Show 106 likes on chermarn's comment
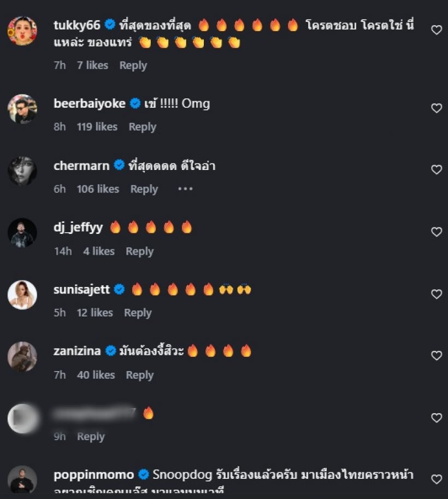This screenshot has width=448, height=499. [98, 189]
